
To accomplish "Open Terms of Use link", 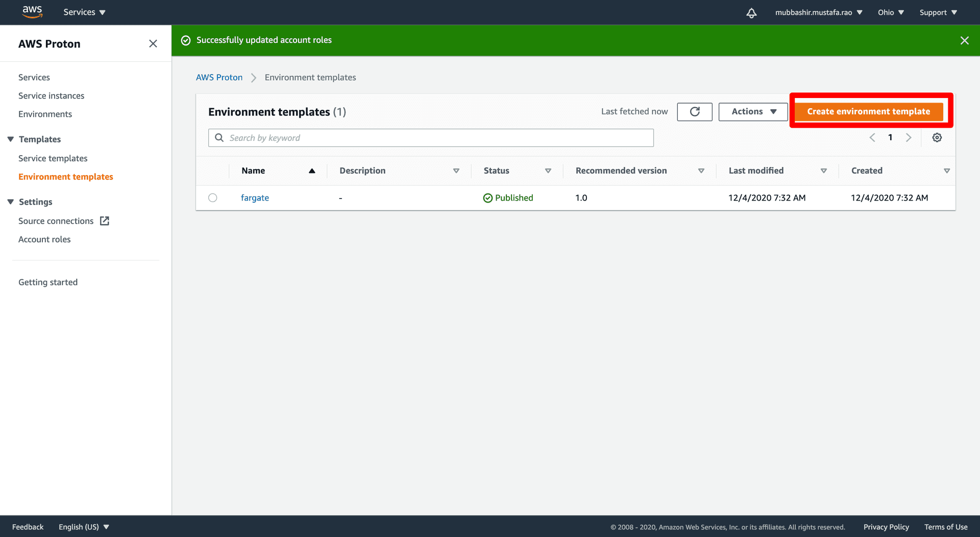I will pyautogui.click(x=946, y=527).
